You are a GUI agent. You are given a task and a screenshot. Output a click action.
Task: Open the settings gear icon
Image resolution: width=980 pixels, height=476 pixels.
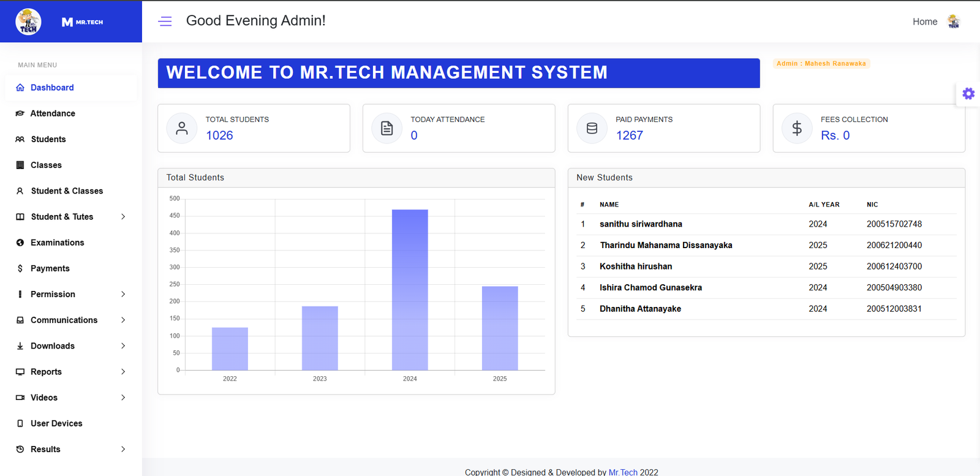tap(968, 94)
